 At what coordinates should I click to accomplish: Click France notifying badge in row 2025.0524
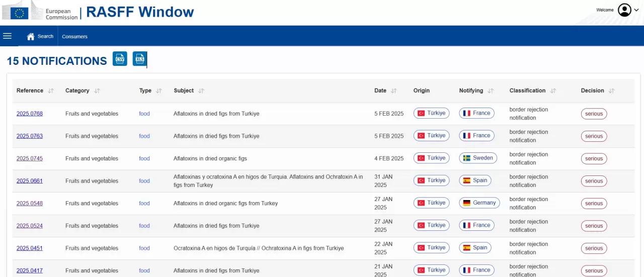click(x=476, y=225)
